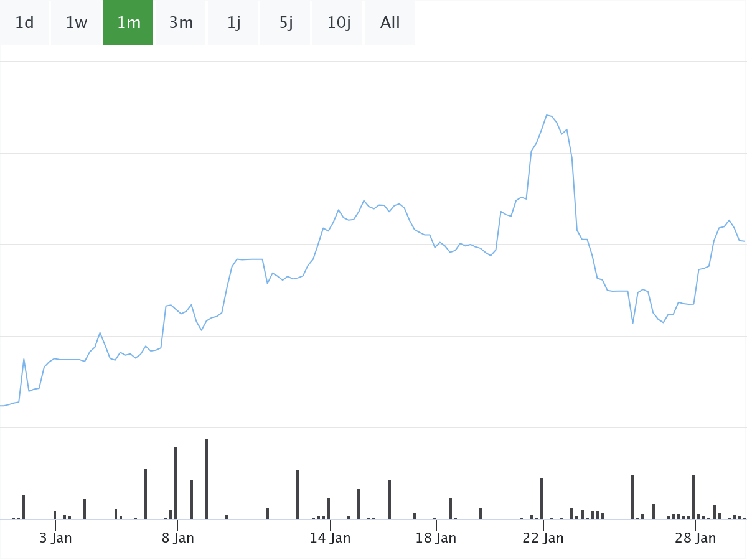
Task: Select the 1d time range tab
Action: pyautogui.click(x=24, y=23)
